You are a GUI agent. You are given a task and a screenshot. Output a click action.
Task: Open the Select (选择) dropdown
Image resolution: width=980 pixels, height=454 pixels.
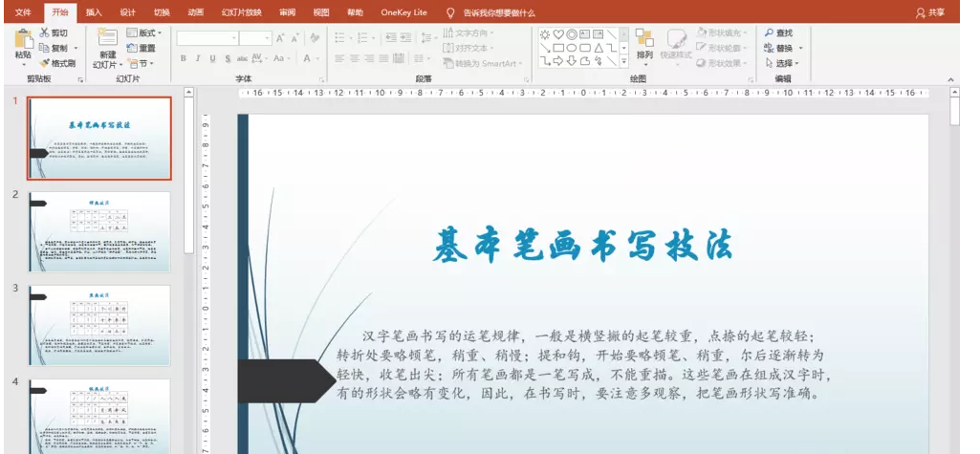tap(782, 63)
